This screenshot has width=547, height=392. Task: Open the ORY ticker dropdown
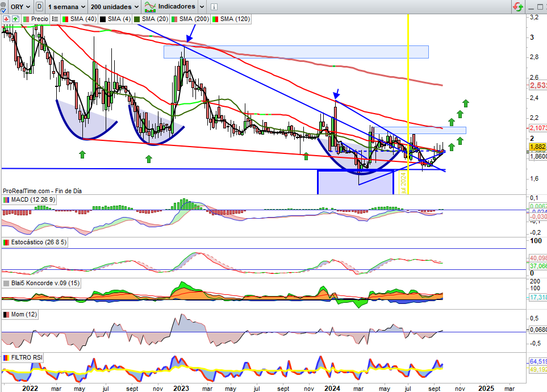20,7
